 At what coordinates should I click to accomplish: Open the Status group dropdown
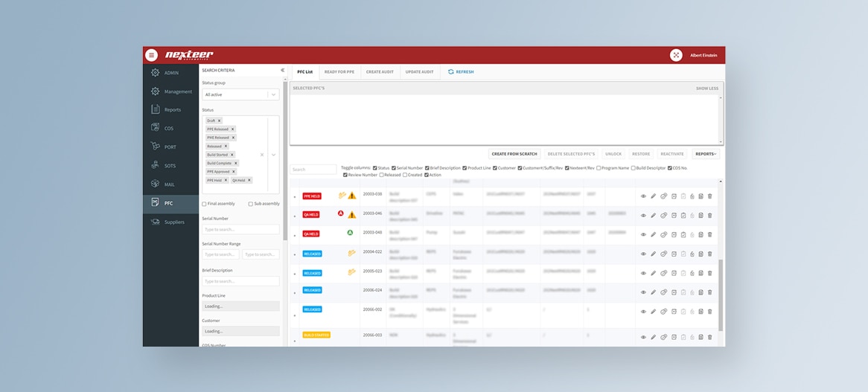(240, 94)
